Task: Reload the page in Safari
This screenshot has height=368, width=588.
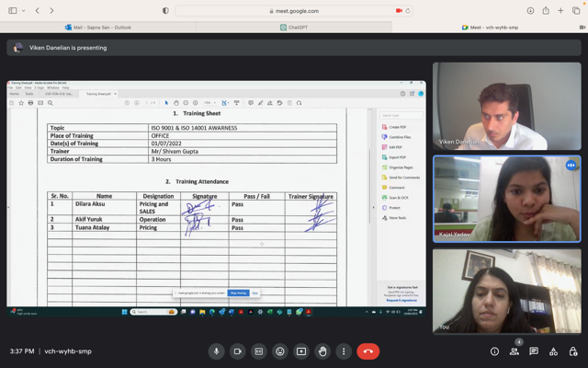Action: 408,11
